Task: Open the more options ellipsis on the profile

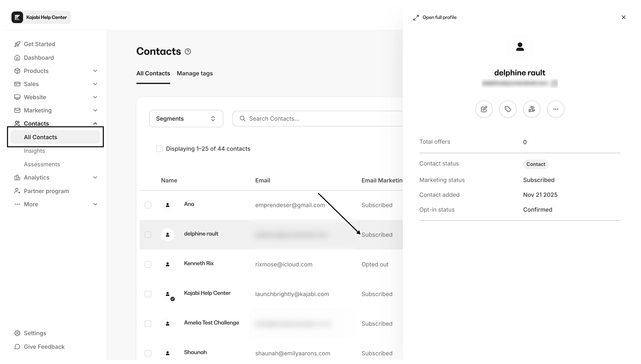Action: [x=556, y=109]
